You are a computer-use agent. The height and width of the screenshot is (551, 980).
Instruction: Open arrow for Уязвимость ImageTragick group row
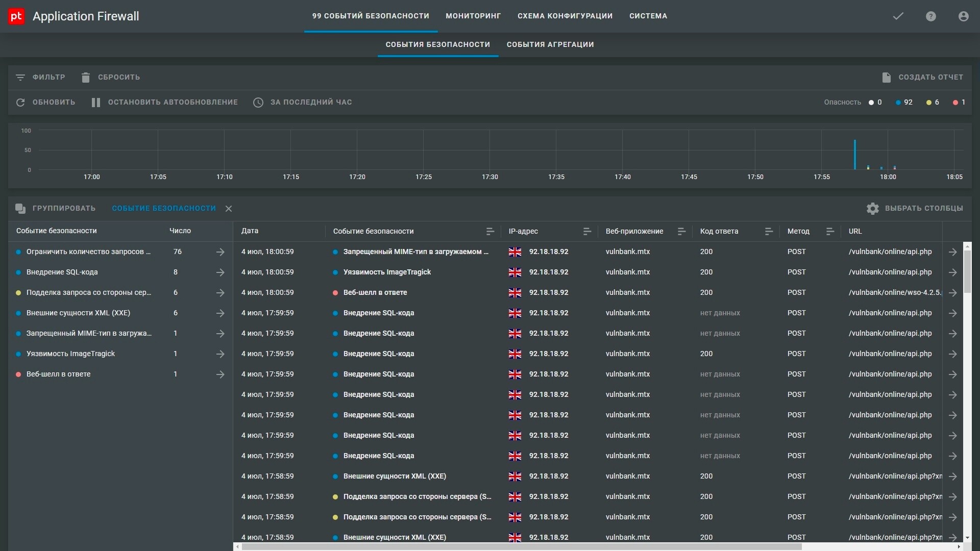[x=220, y=354]
